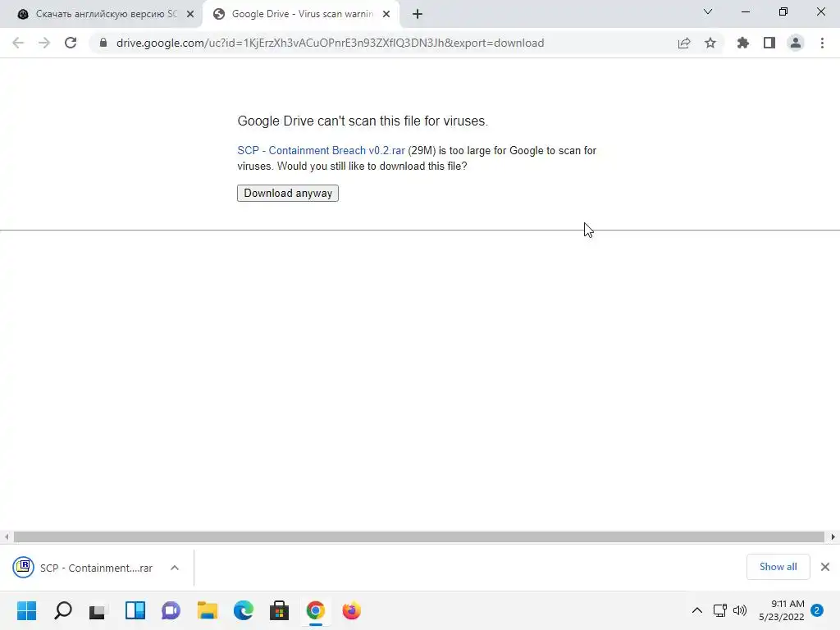Screen dimensions: 840x630
Task: Open notifications badge showing 2
Action: (817, 610)
